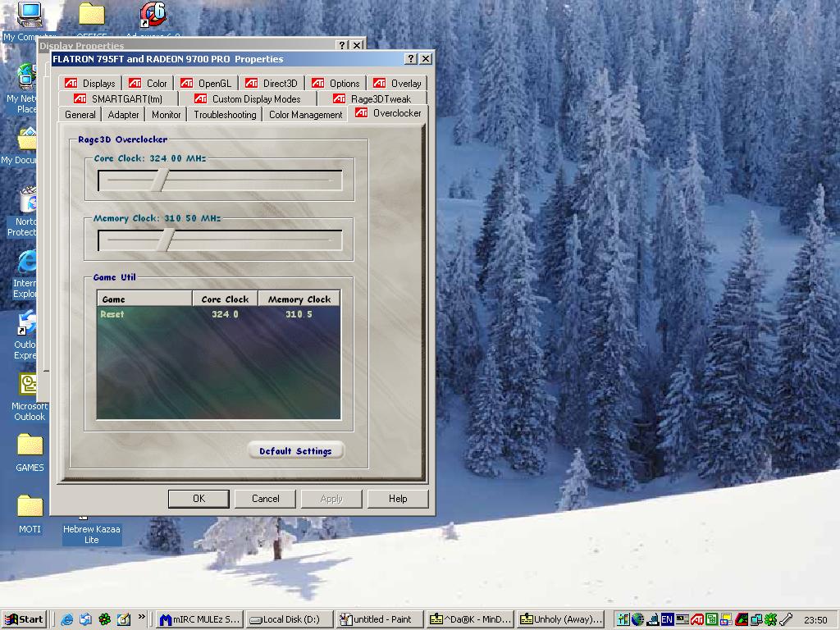Click the first tray icon with bars

pyautogui.click(x=623, y=620)
